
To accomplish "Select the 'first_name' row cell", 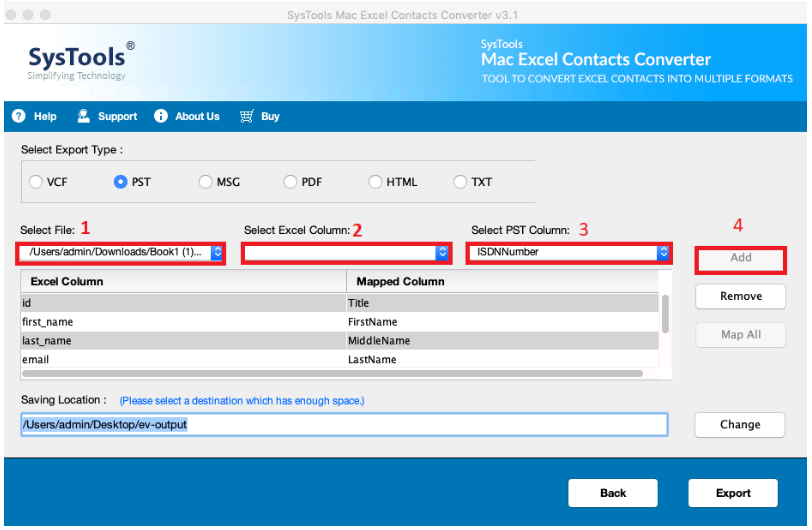I will 183,322.
